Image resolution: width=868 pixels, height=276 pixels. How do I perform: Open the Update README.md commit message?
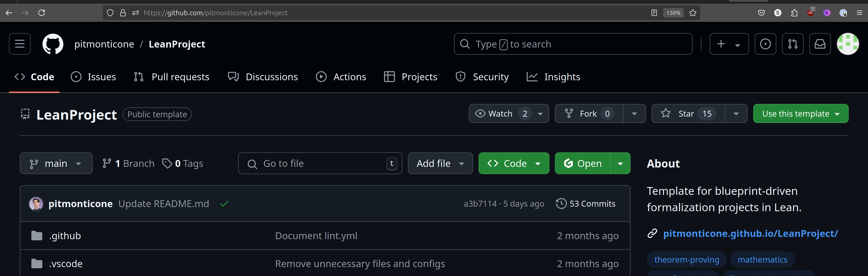pyautogui.click(x=164, y=203)
